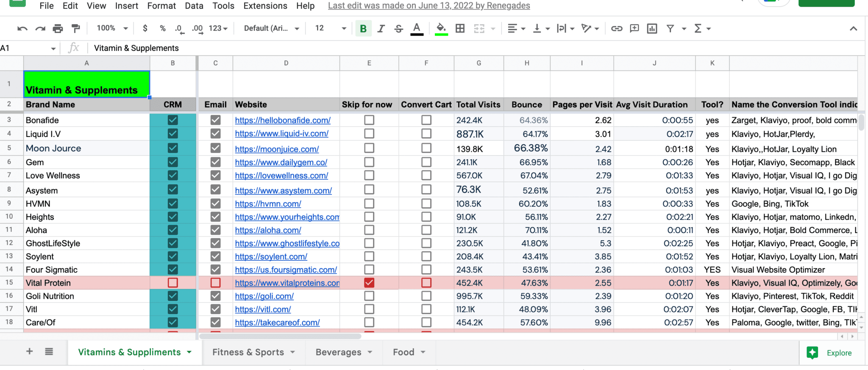The width and height of the screenshot is (868, 370).
Task: Format as percent
Action: tap(162, 28)
